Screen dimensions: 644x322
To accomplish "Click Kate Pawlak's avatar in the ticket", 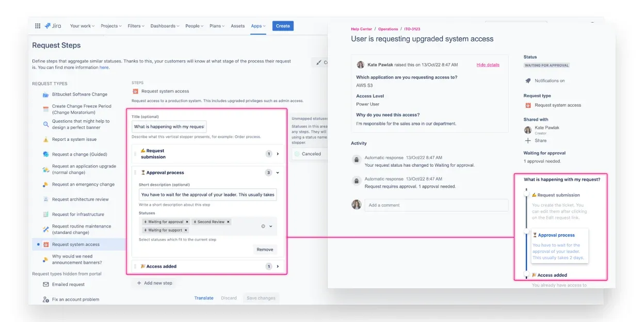I will (361, 64).
